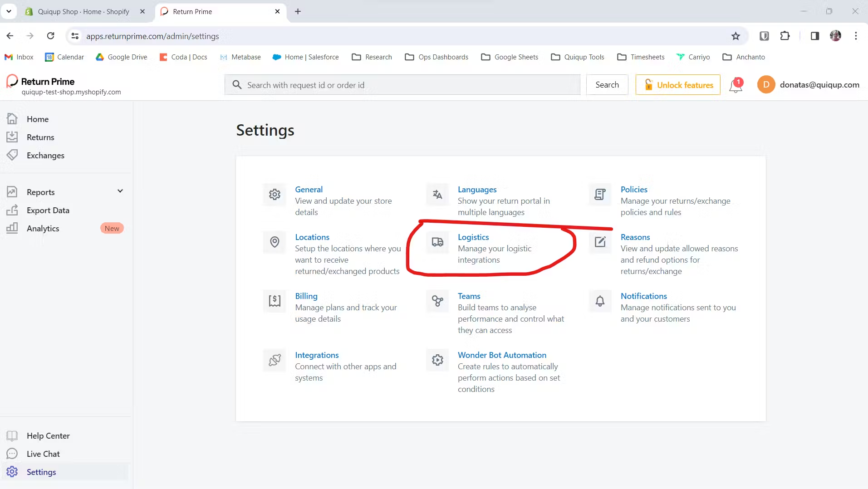Open the Metabase bookmark
Image resolution: width=868 pixels, height=489 pixels.
(240, 57)
